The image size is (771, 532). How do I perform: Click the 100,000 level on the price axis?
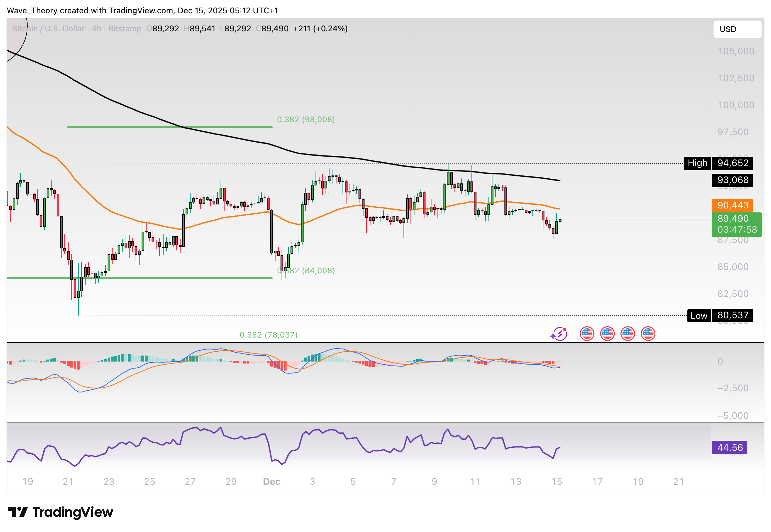tap(736, 105)
